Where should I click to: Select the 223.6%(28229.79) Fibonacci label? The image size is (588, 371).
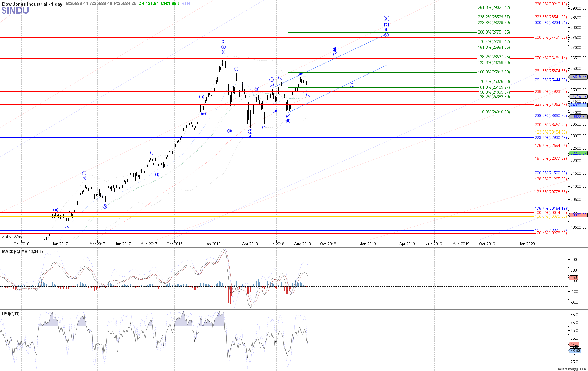[494, 23]
